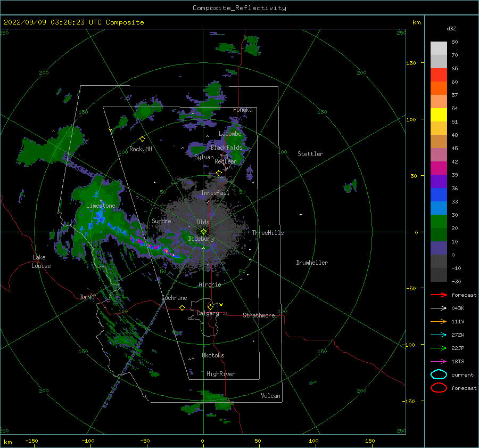Click the Sundre label

[161, 221]
